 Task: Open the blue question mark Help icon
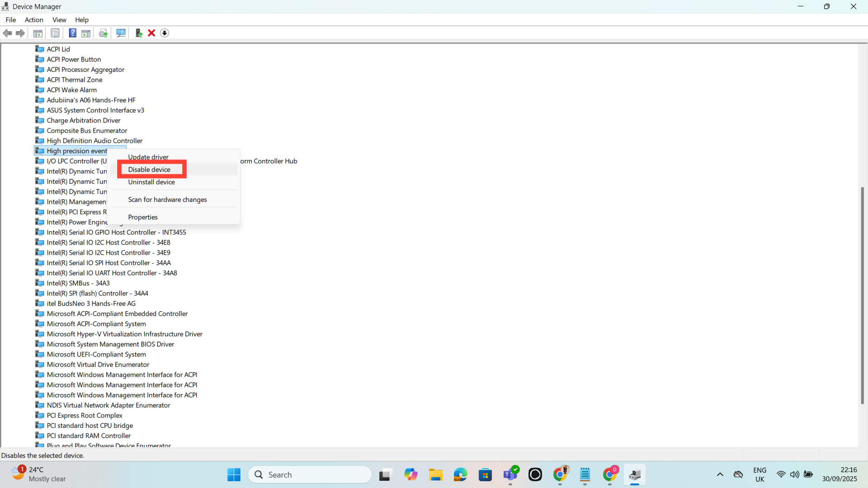pos(72,33)
